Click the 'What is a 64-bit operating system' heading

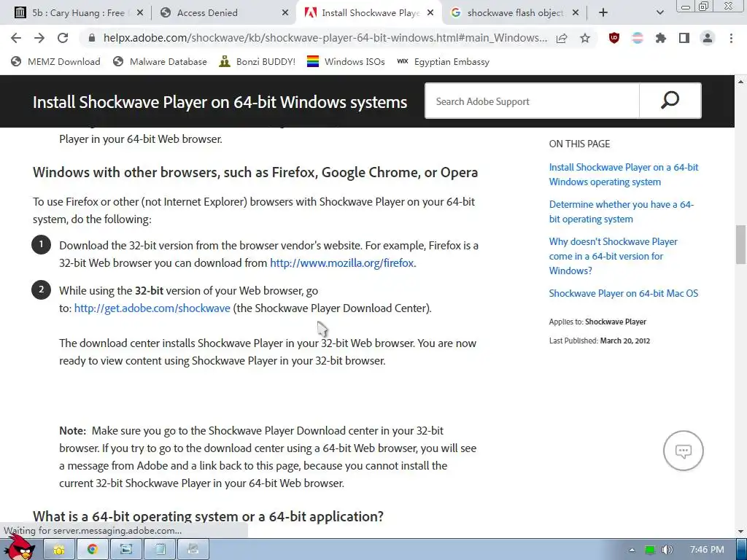[208, 516]
